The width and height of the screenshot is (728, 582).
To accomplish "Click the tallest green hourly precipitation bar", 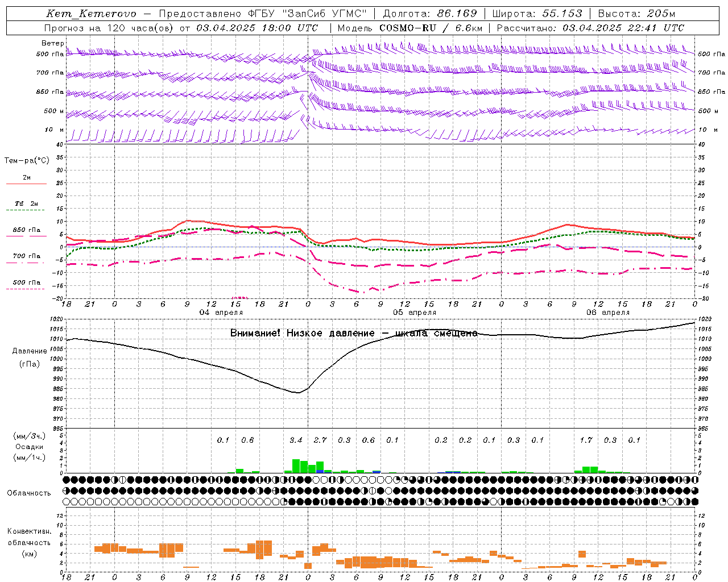I will (296, 466).
